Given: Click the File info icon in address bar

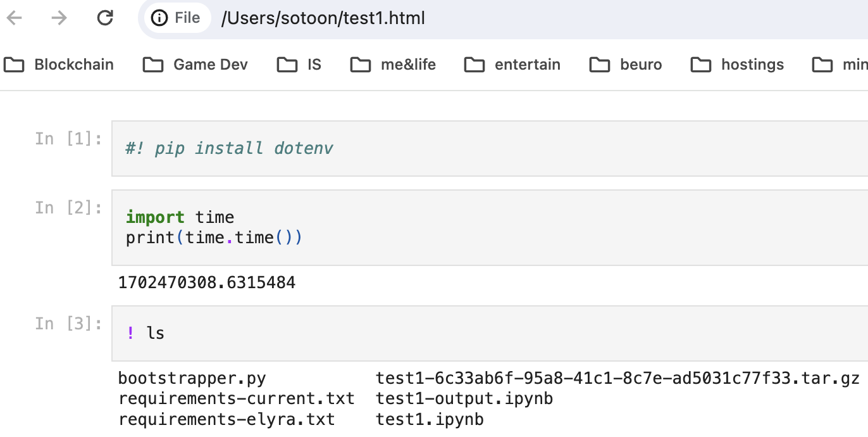Looking at the screenshot, I should click(160, 18).
